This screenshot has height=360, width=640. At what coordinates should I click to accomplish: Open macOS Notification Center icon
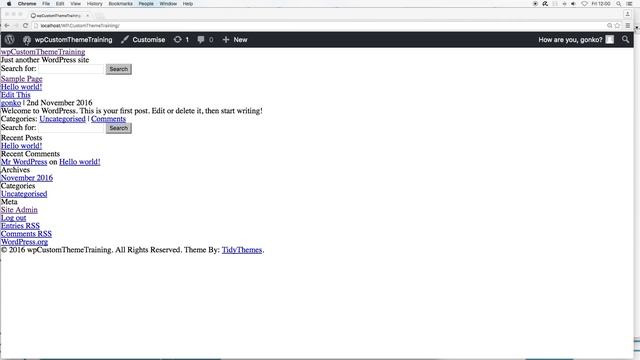click(630, 4)
